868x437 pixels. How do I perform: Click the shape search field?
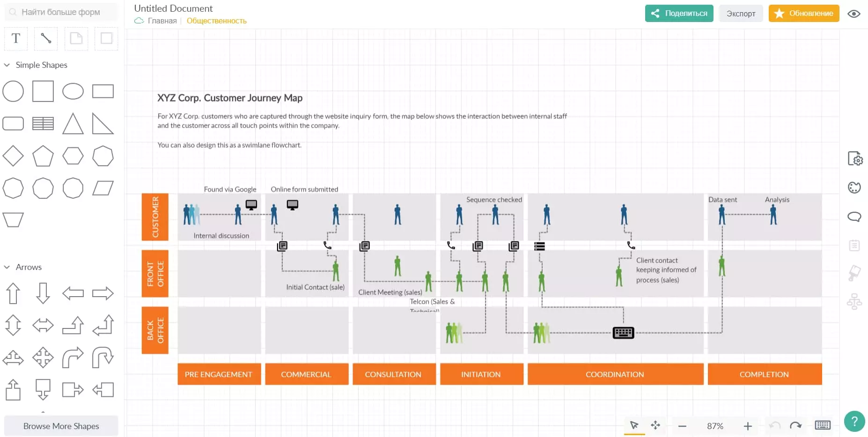click(x=61, y=12)
